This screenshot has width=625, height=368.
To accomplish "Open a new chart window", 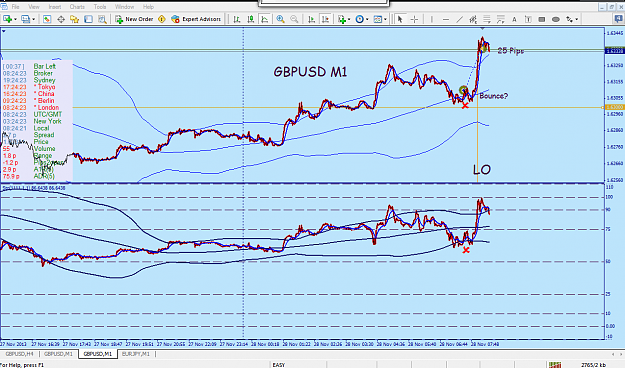I will point(7,19).
